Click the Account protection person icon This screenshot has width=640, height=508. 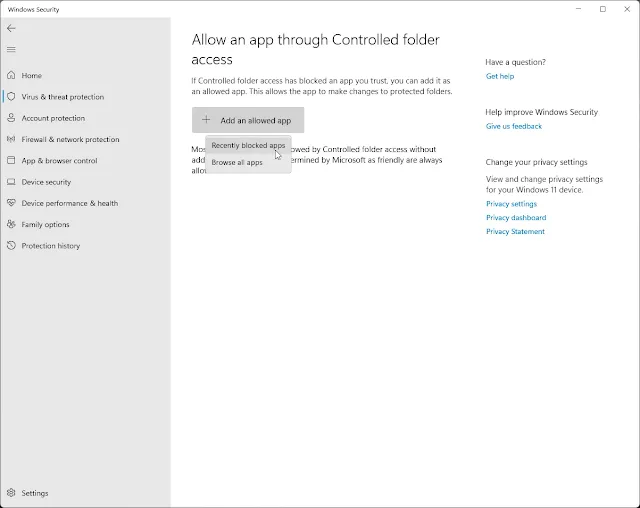coord(11,118)
